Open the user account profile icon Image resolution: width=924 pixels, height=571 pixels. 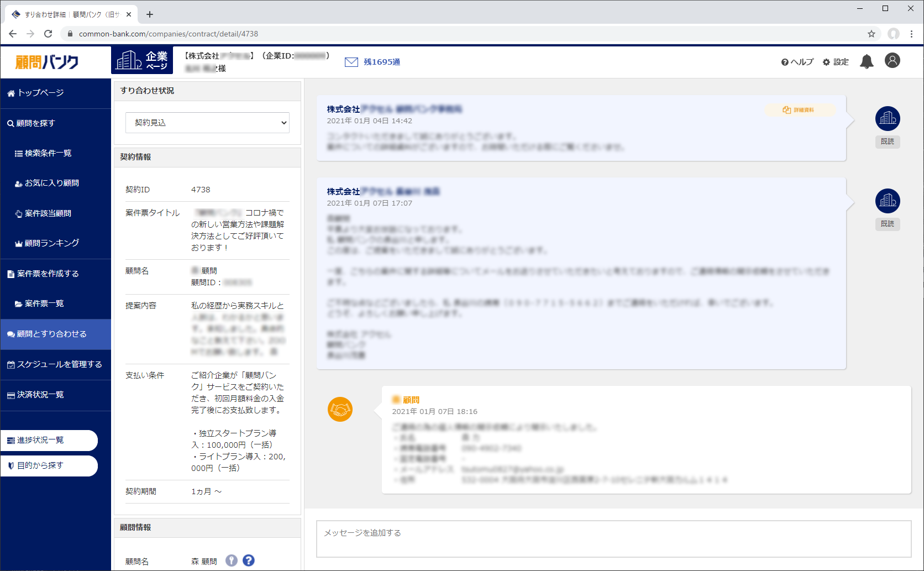[x=892, y=61]
